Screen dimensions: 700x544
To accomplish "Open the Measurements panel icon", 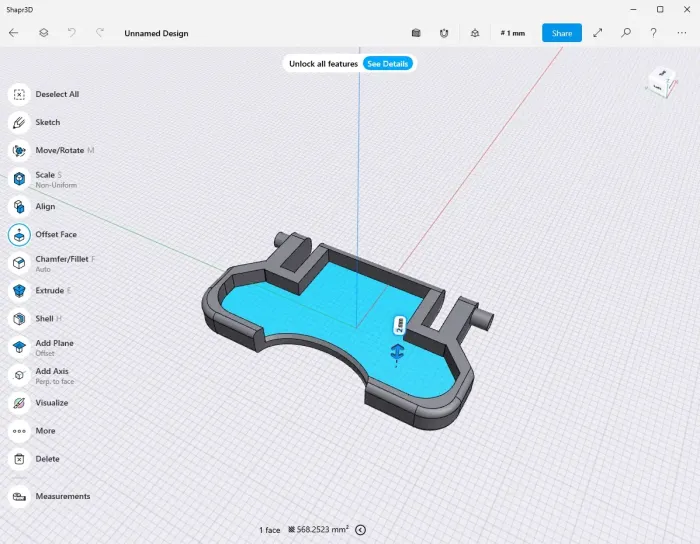I will coord(19,496).
